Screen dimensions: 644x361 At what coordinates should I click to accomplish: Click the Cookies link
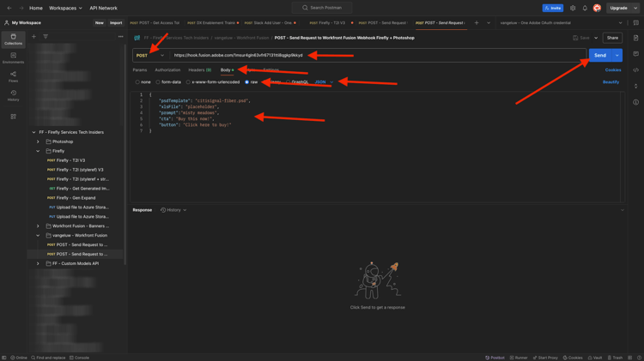pyautogui.click(x=613, y=70)
